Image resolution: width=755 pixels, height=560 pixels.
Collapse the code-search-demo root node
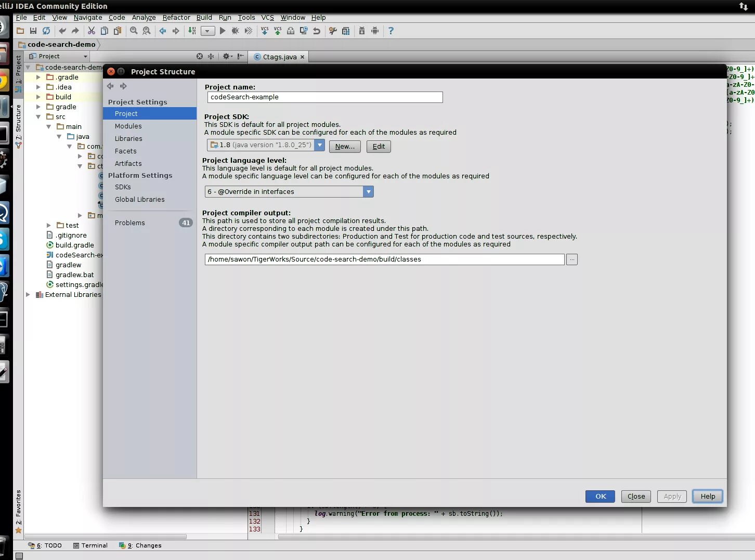(28, 67)
